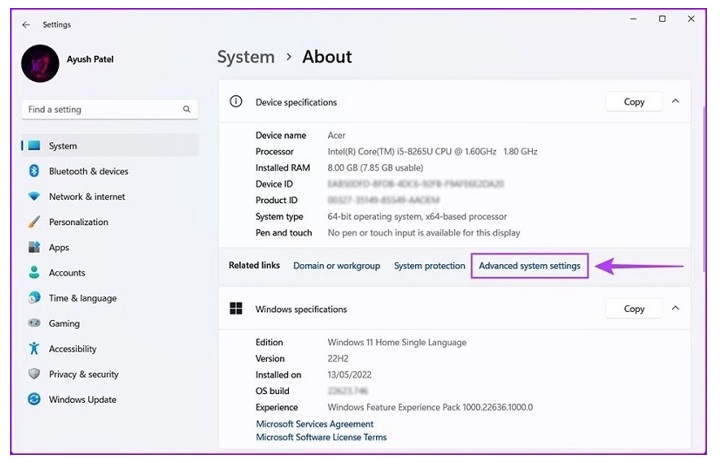The width and height of the screenshot is (723, 469).
Task: Open Advanced system settings link
Action: [x=529, y=266]
